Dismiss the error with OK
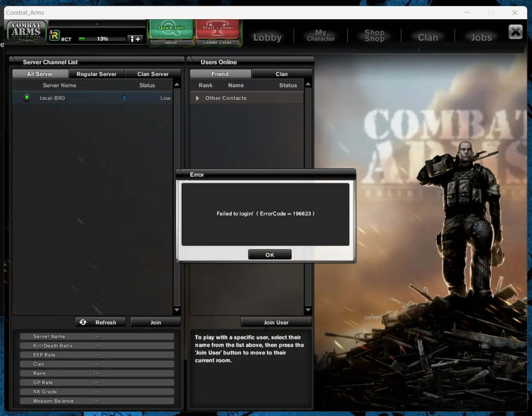 pos(270,254)
